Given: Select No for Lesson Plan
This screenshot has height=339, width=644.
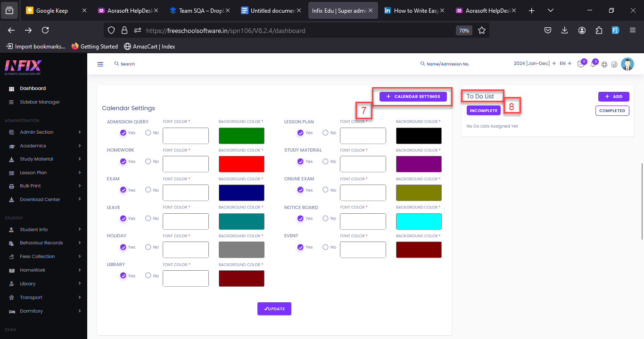Looking at the screenshot, I should (325, 133).
